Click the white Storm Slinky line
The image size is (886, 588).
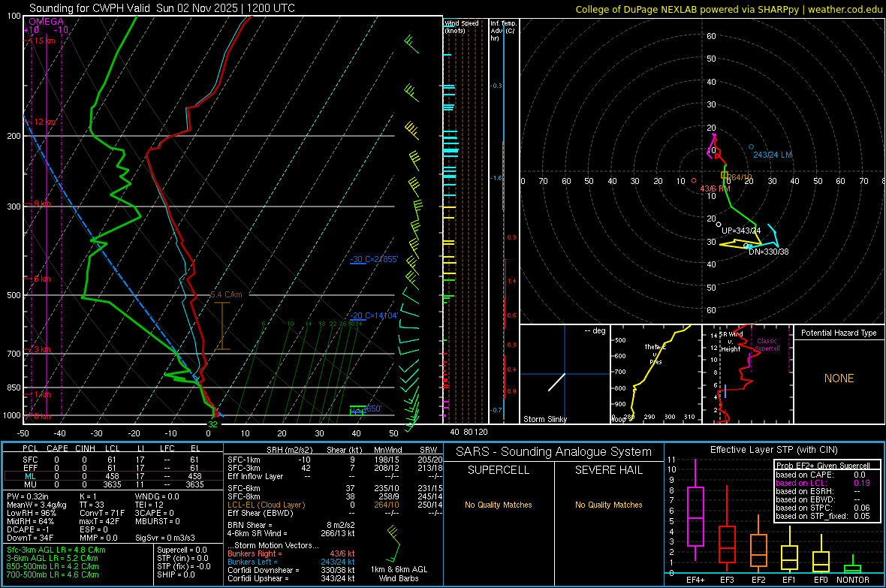pos(556,381)
